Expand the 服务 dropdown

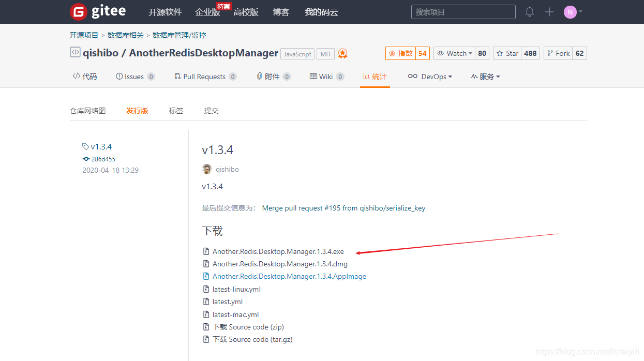pyautogui.click(x=485, y=77)
